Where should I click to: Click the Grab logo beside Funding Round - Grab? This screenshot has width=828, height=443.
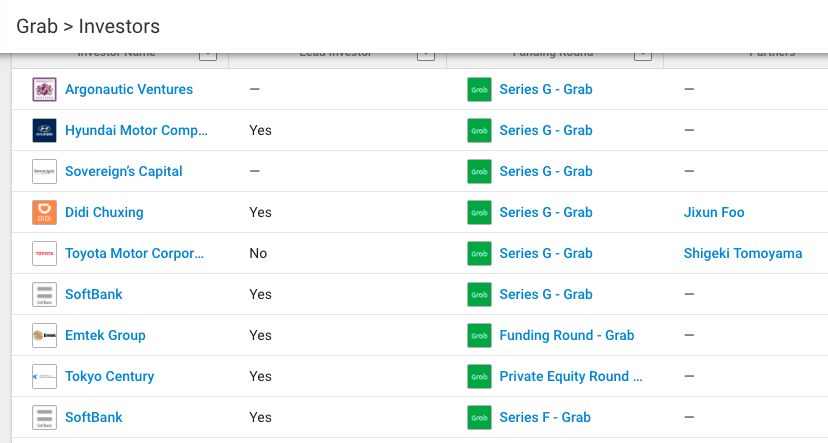coord(479,335)
